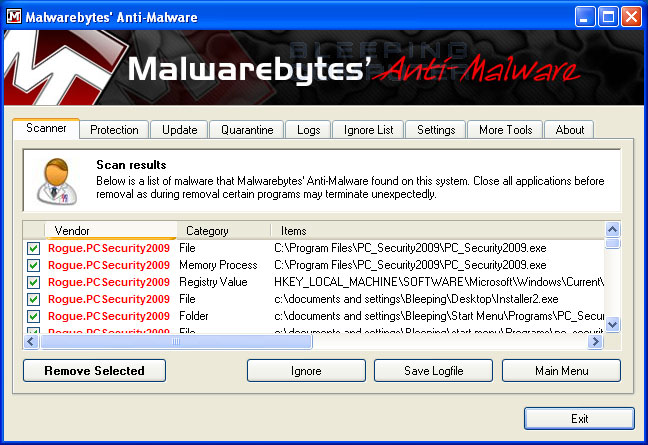Screen dimensions: 648x445
Task: Open the More Tools tab
Action: coord(505,130)
